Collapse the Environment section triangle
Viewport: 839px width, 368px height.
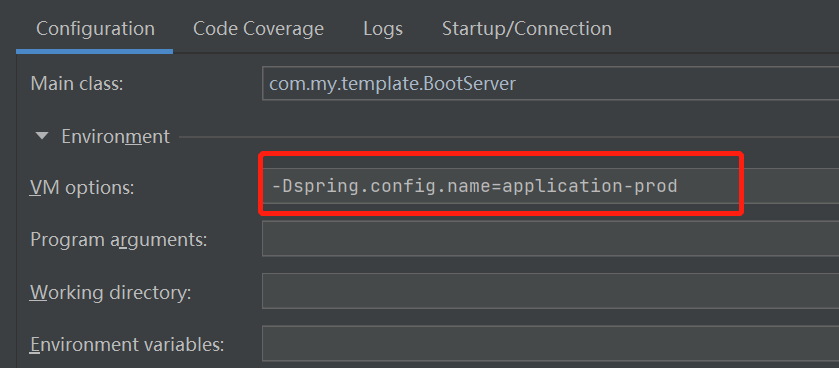point(41,136)
